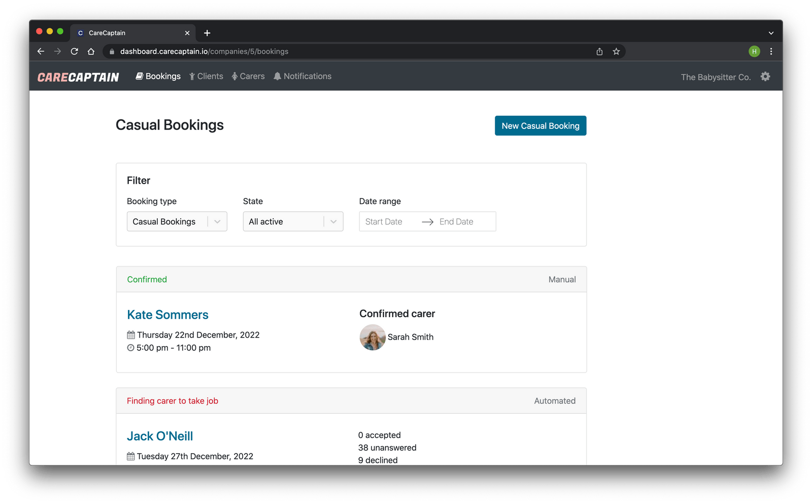Select the Carers person icon
Image resolution: width=812 pixels, height=504 pixels.
pos(234,76)
